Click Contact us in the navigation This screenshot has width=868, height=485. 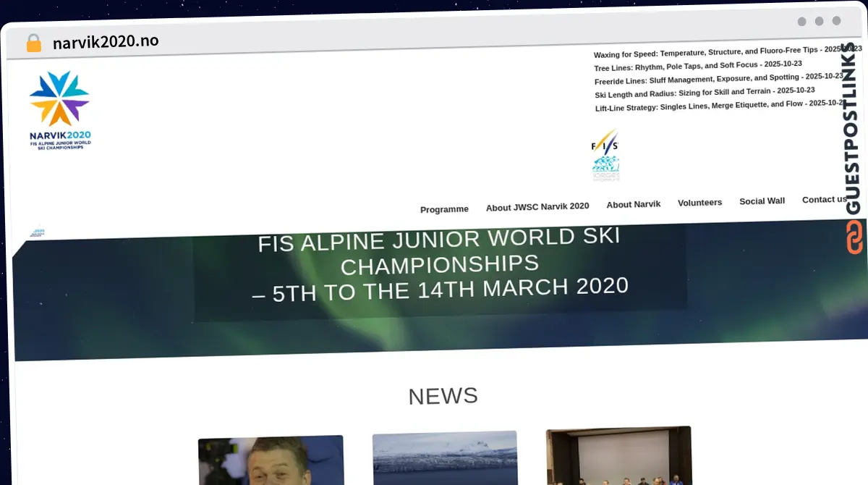click(x=825, y=199)
